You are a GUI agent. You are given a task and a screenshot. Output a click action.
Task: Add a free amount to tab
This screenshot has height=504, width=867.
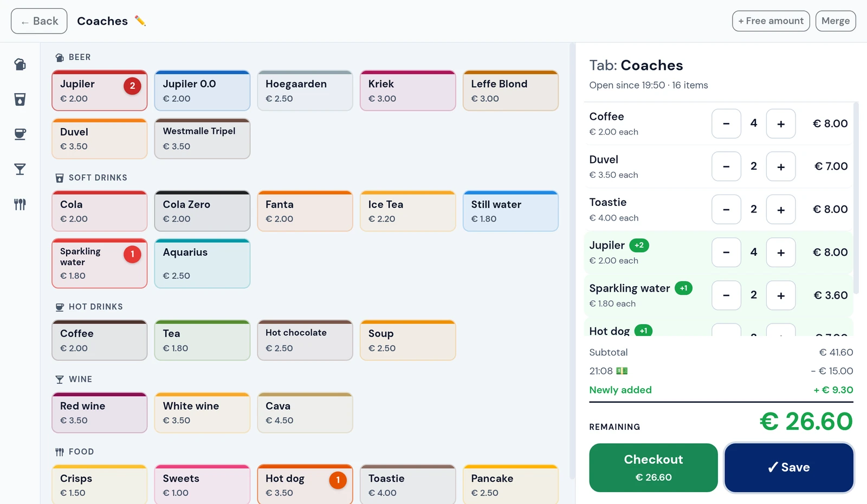click(771, 21)
